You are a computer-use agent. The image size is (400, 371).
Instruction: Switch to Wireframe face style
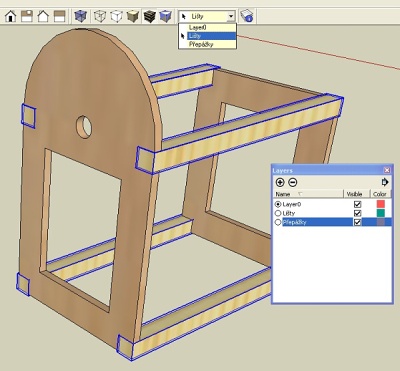(x=100, y=16)
